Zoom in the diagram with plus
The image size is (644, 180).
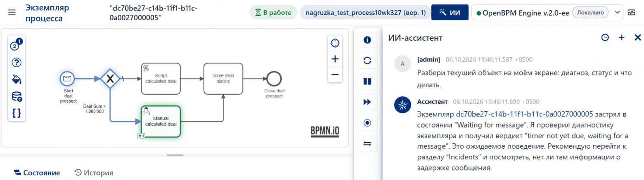335,59
